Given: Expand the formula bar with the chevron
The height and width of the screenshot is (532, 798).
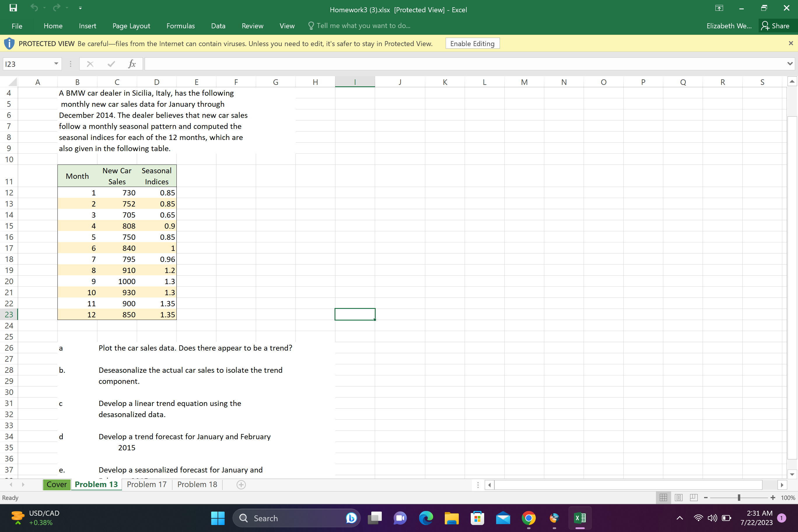Looking at the screenshot, I should pos(789,64).
